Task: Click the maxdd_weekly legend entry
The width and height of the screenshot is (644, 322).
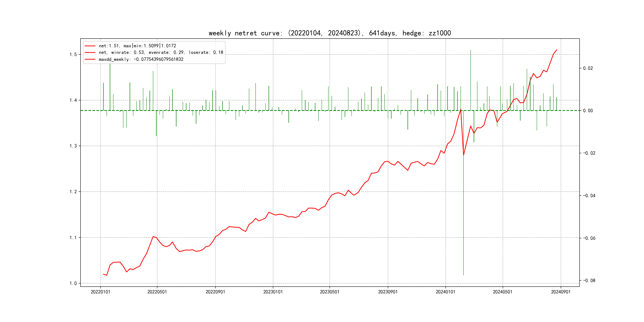Action: 141,59
